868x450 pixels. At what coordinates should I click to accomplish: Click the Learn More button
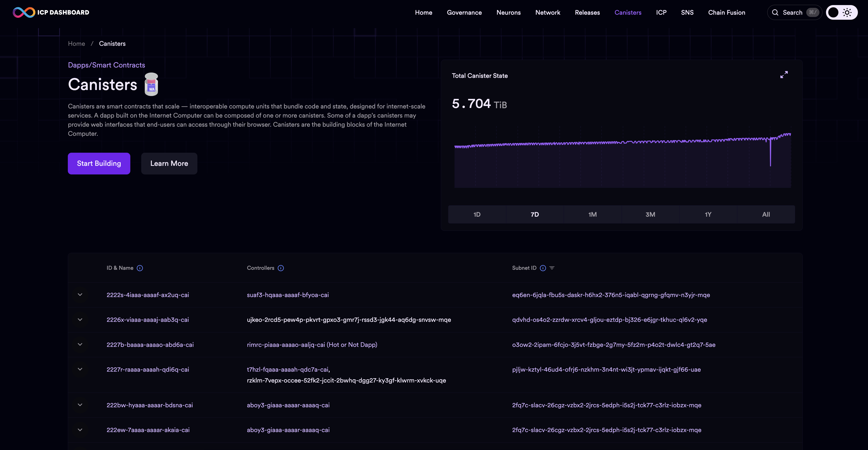coord(169,164)
